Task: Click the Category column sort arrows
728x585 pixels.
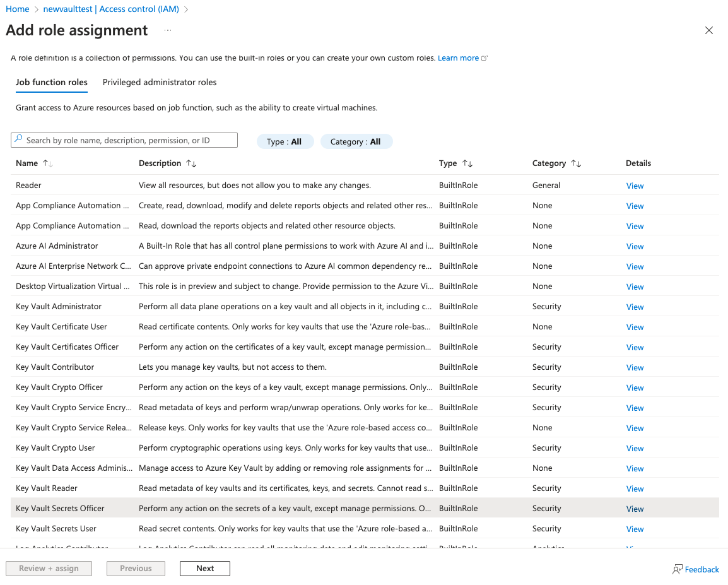Action: [576, 163]
